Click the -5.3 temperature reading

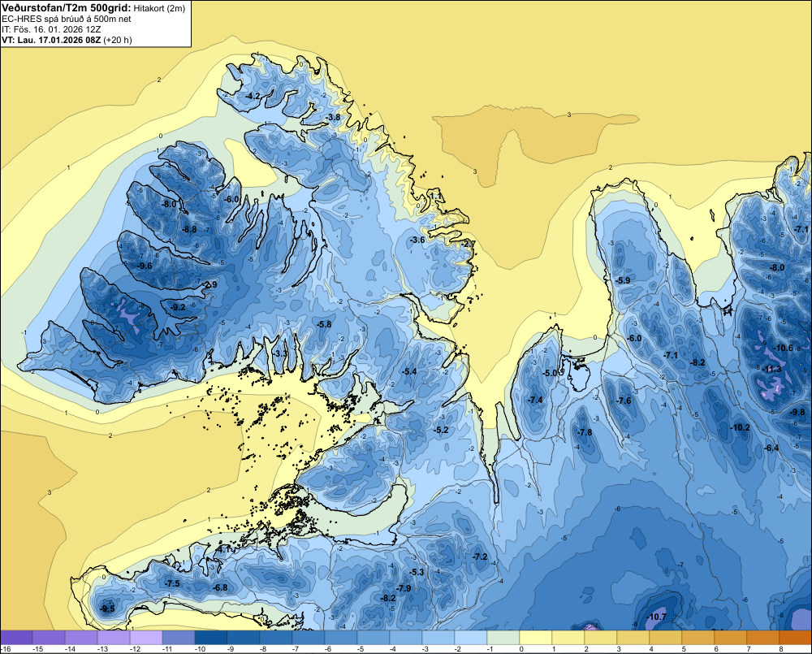point(417,573)
